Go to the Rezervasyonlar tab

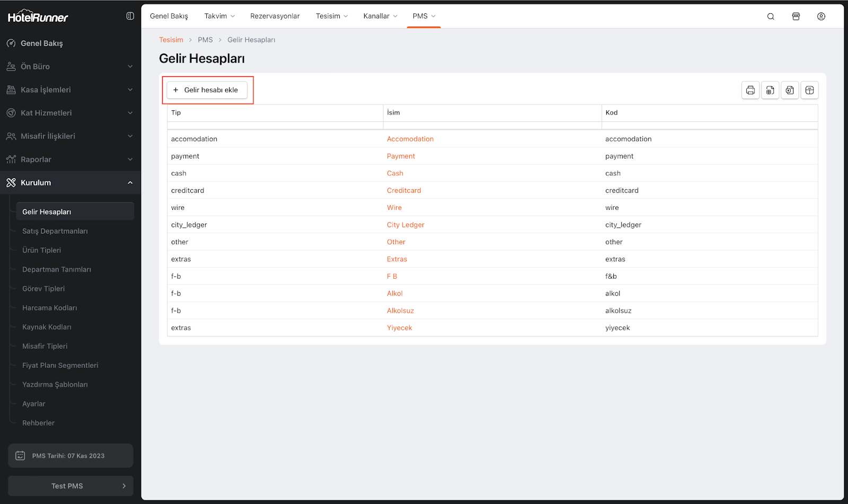[275, 16]
